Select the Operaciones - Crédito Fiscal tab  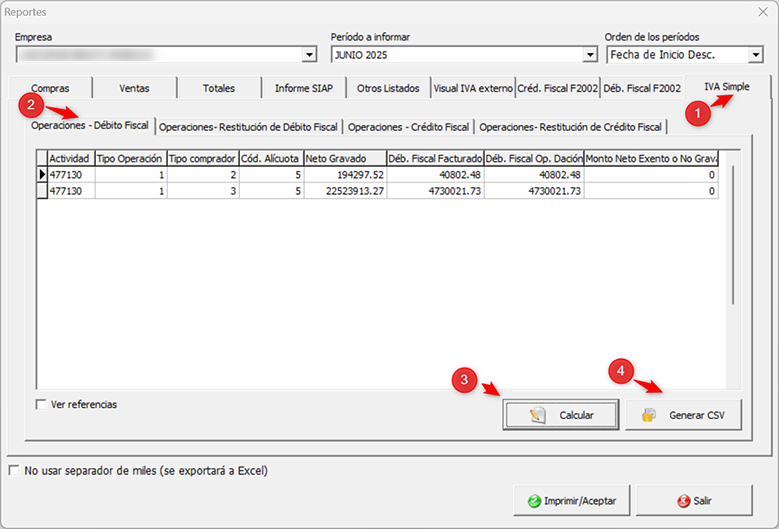(x=408, y=127)
